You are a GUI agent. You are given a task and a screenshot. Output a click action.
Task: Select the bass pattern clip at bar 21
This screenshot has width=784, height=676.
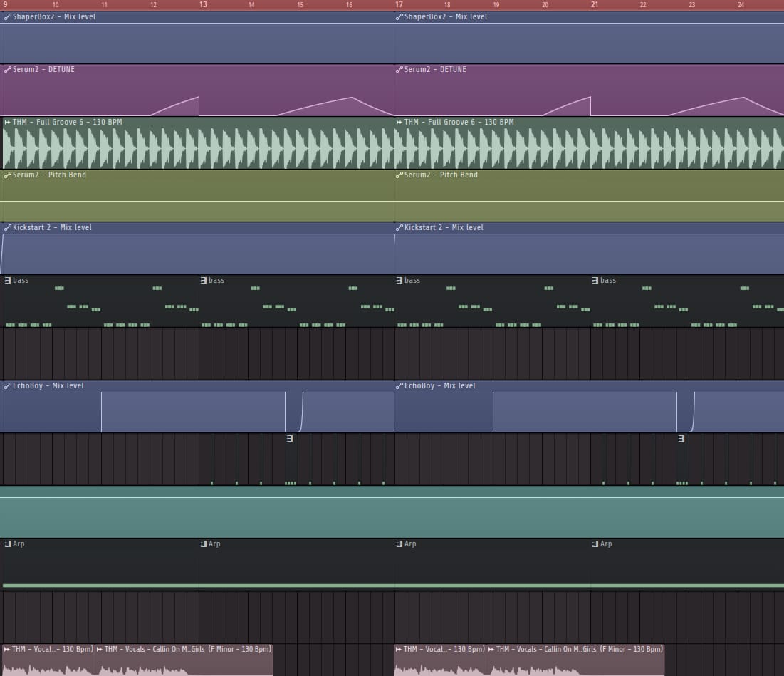686,301
